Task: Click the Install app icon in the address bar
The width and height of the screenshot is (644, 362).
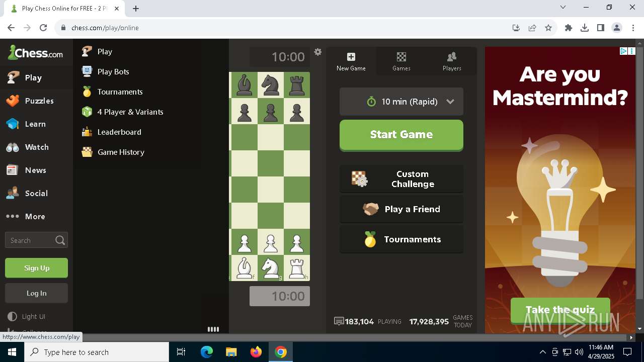Action: point(516,28)
